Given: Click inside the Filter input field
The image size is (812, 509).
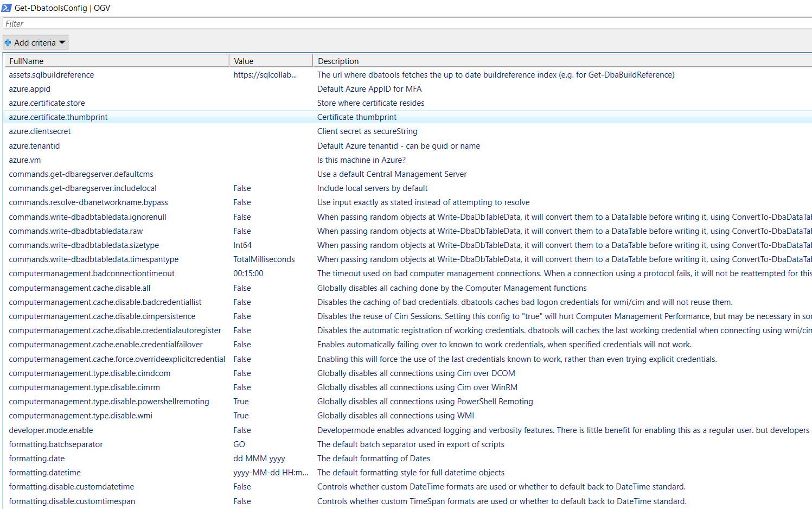Looking at the screenshot, I should [x=217, y=23].
